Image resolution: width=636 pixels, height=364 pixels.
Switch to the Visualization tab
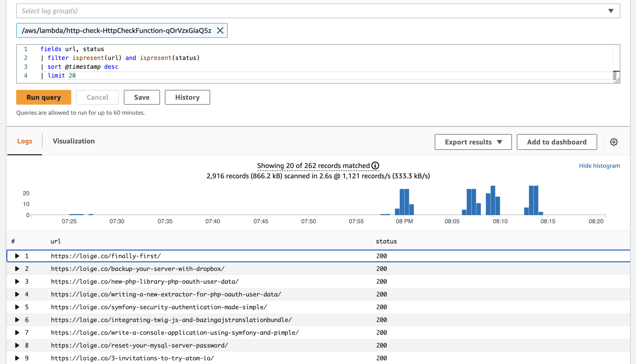[73, 141]
